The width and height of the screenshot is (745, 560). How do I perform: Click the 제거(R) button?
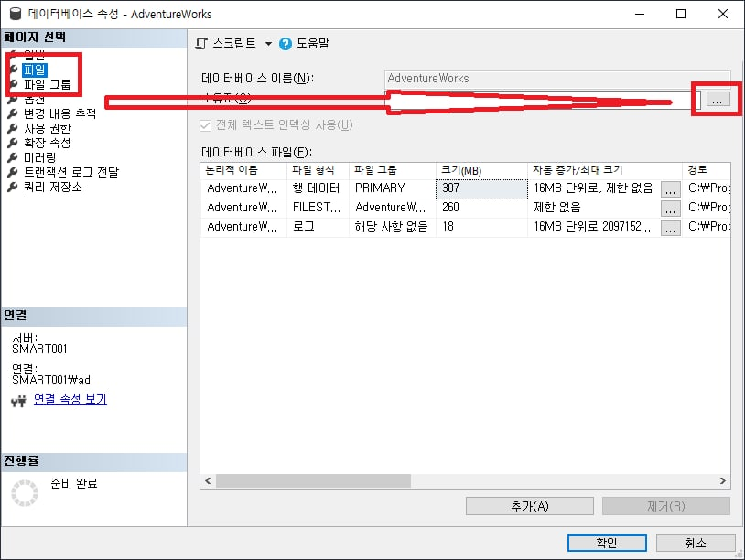pyautogui.click(x=666, y=506)
